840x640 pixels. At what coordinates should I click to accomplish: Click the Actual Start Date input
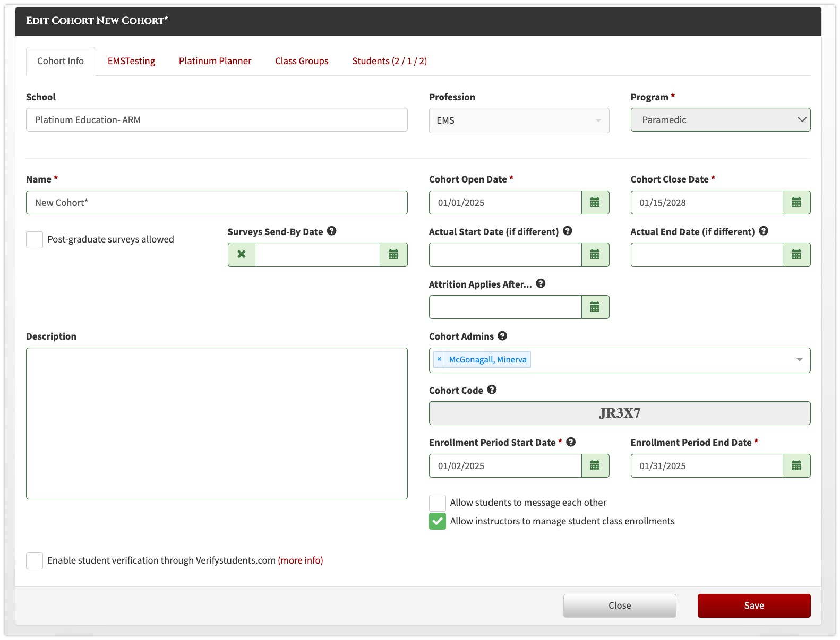click(x=505, y=255)
